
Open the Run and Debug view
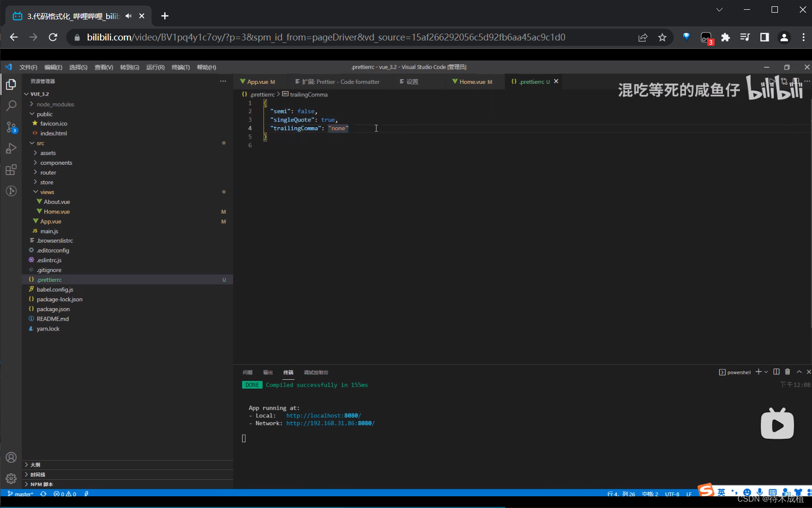tap(11, 149)
